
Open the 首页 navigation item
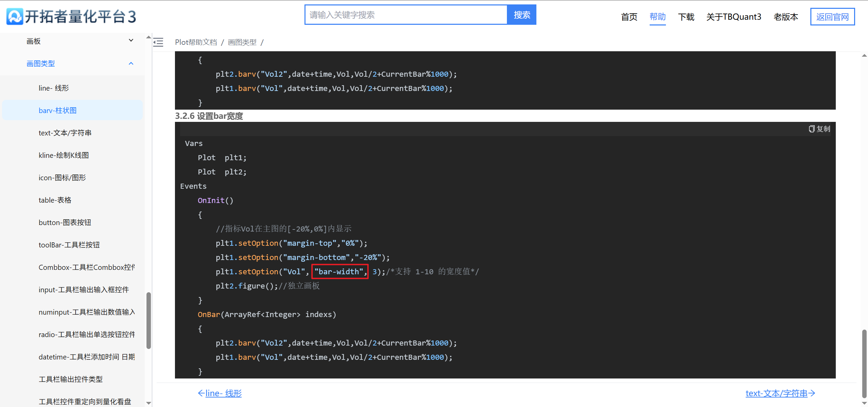click(629, 17)
